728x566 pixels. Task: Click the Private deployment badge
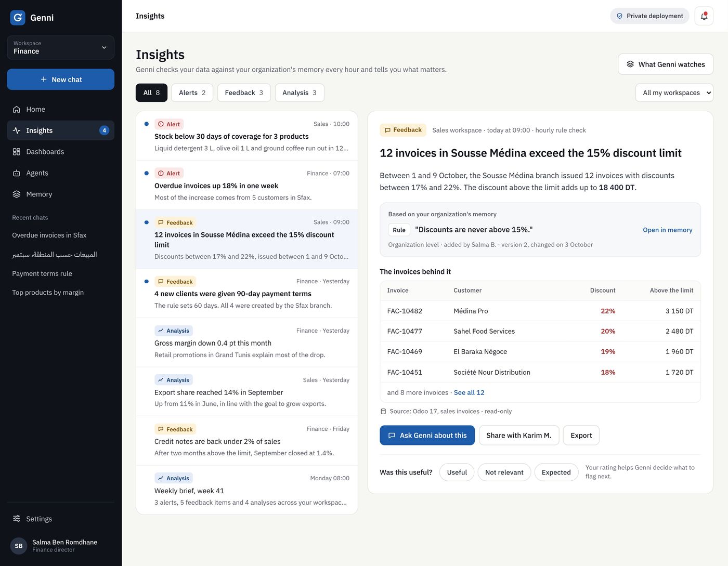tap(649, 16)
